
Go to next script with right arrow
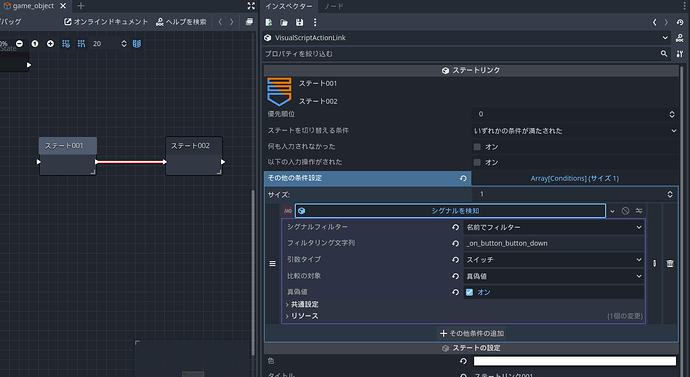click(x=231, y=22)
